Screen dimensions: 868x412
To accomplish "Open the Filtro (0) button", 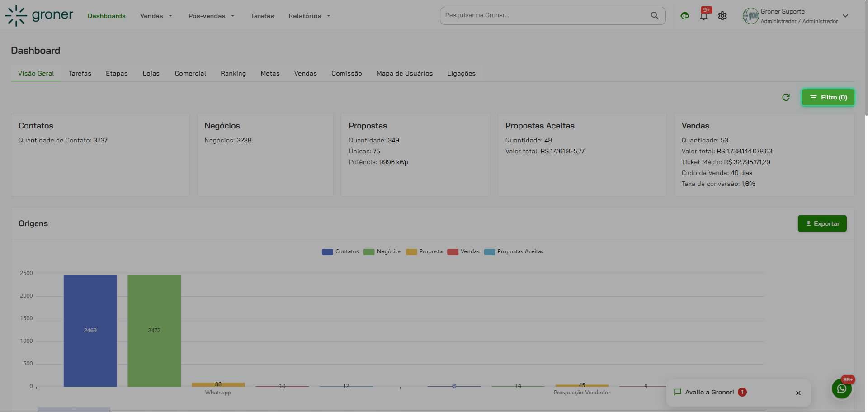I will [x=828, y=97].
